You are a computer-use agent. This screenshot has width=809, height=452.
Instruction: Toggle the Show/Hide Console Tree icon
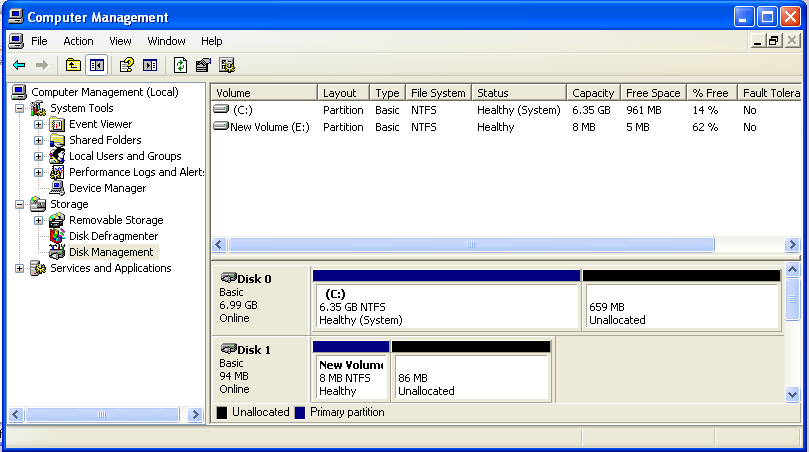(96, 65)
